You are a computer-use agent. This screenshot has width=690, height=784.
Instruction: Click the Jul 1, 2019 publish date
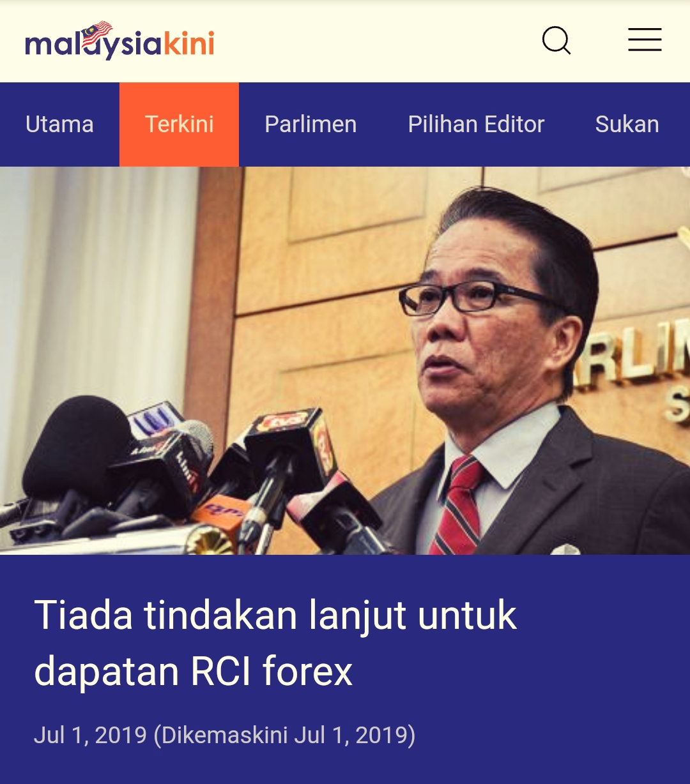pos(90,735)
